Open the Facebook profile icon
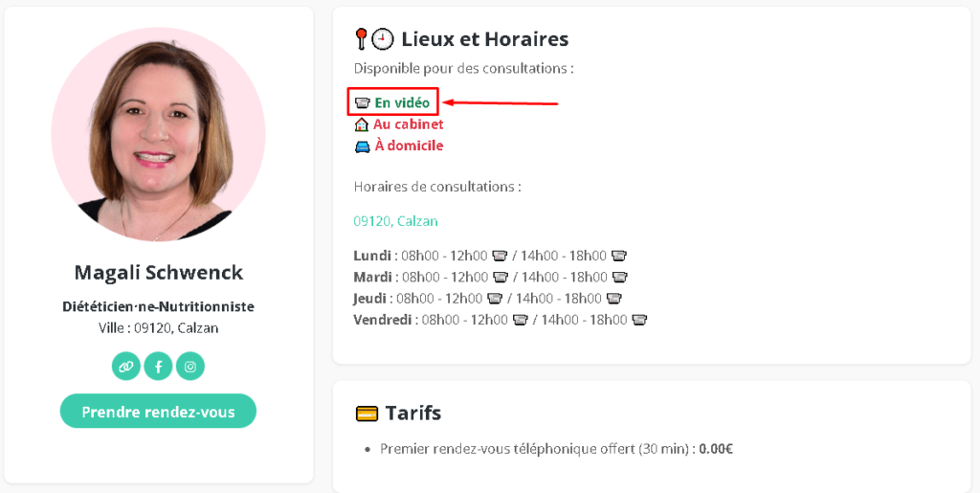Viewport: 980px width, 493px height. (x=158, y=366)
